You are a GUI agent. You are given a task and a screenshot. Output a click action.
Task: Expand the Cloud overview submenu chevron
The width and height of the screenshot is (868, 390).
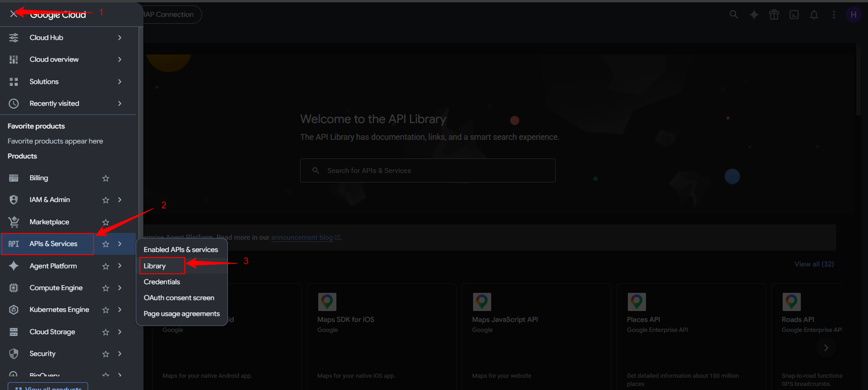[x=120, y=59]
